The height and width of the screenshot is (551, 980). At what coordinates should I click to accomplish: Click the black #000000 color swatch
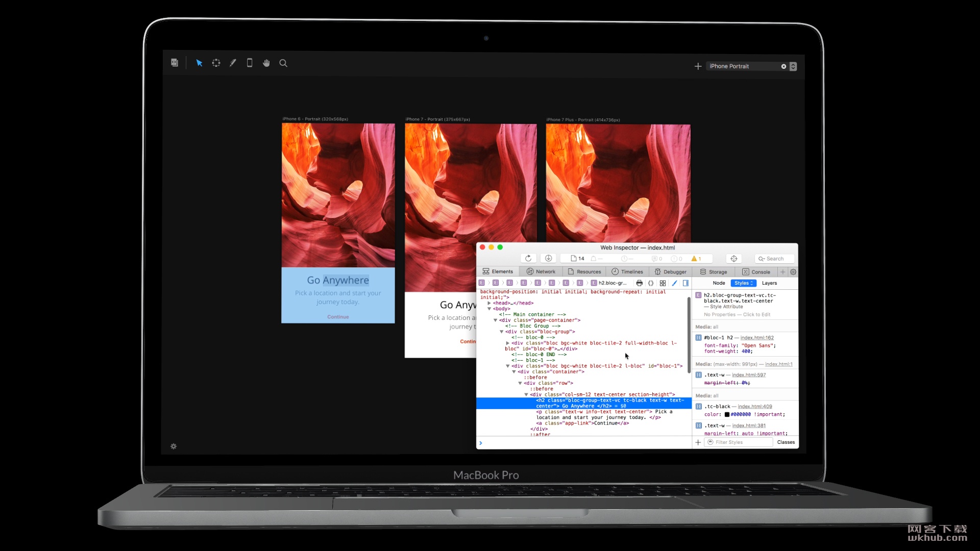[727, 414]
